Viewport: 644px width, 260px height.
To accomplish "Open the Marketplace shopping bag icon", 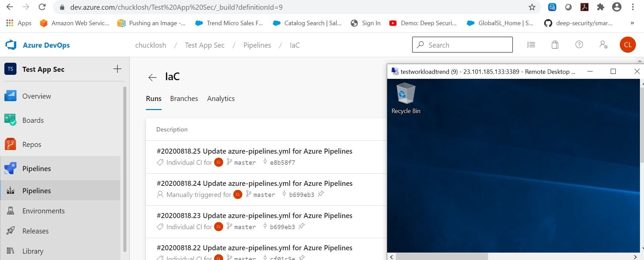I will point(555,45).
